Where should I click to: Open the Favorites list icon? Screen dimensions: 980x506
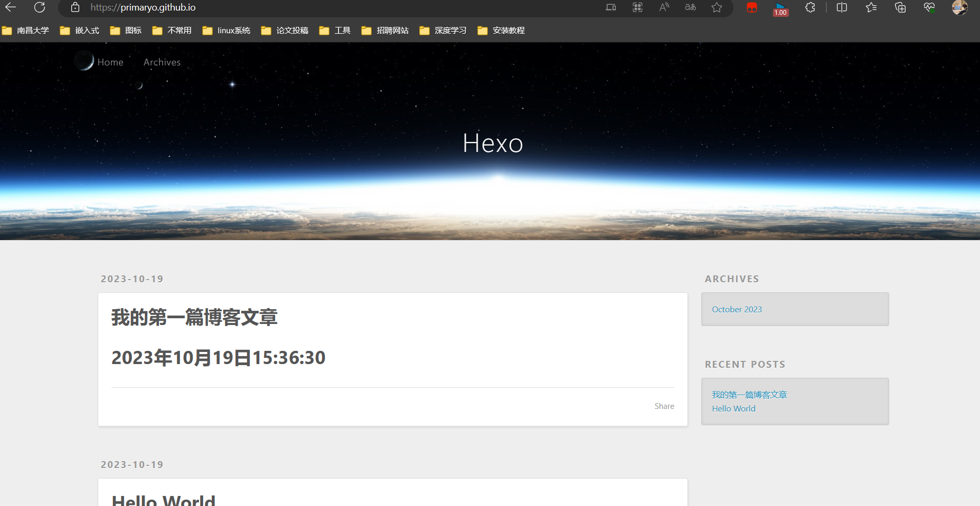[x=871, y=7]
